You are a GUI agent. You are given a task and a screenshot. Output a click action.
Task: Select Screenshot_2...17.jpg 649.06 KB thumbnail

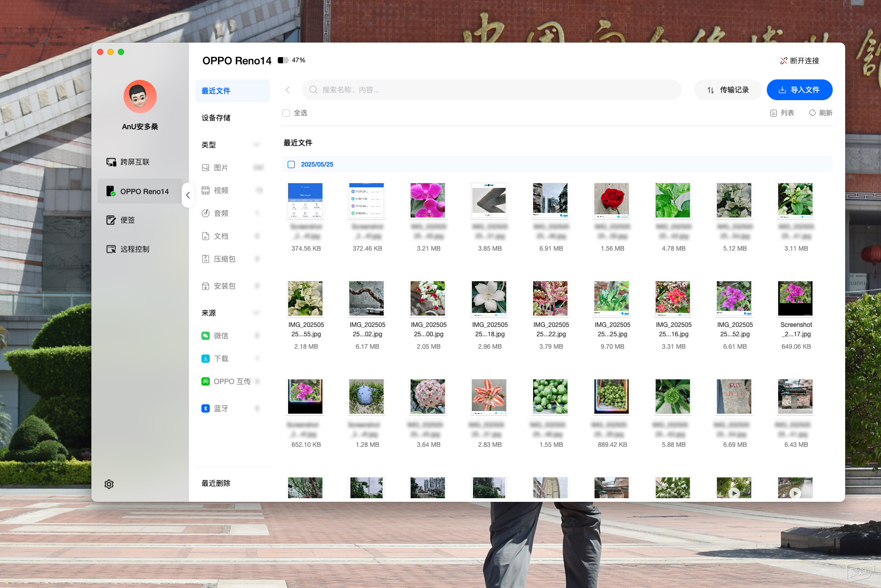(x=795, y=298)
